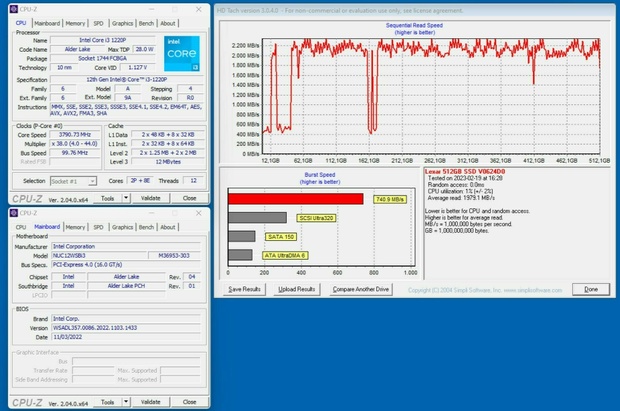Click the Bus Speed value 99.76 MHz
Screen dimensions: 620x411
(75, 153)
